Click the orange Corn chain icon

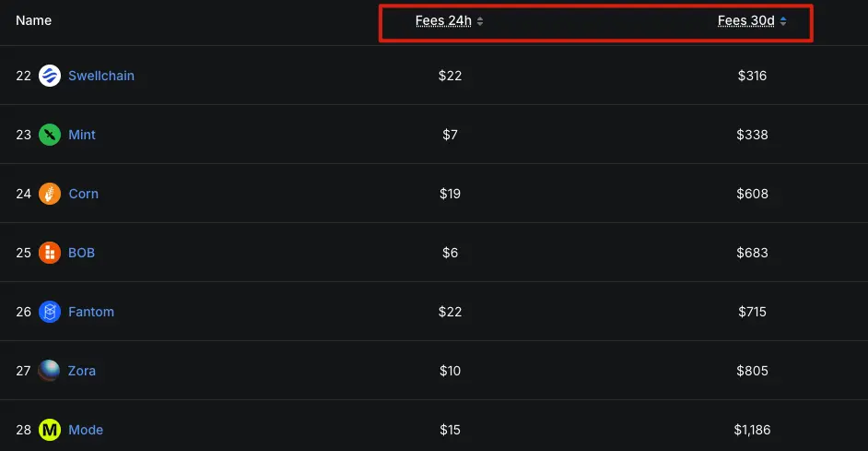pos(50,194)
